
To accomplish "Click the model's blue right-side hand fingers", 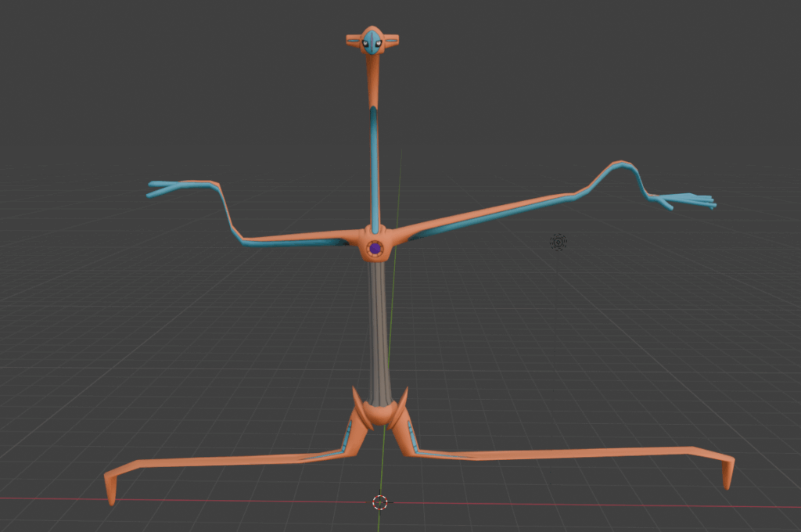I will coord(684,201).
